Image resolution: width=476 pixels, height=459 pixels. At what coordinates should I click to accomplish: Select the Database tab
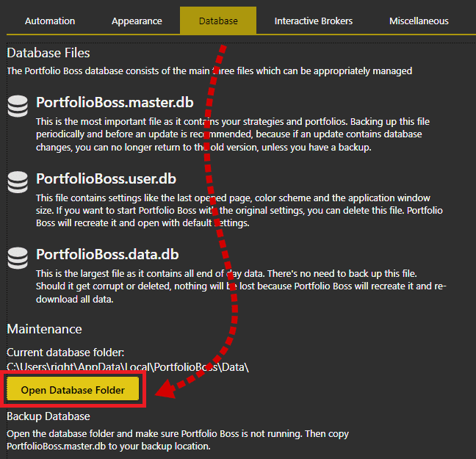click(218, 21)
